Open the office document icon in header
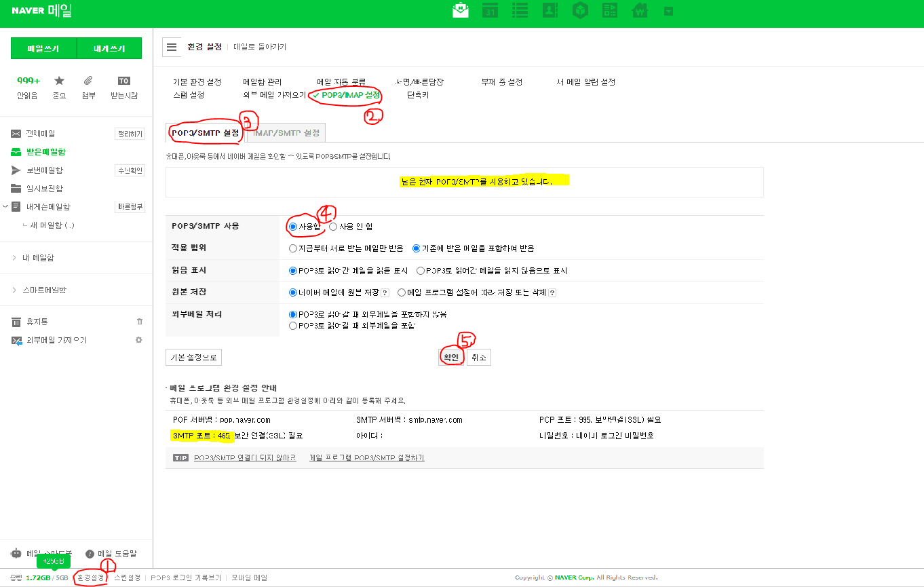 tap(610, 10)
